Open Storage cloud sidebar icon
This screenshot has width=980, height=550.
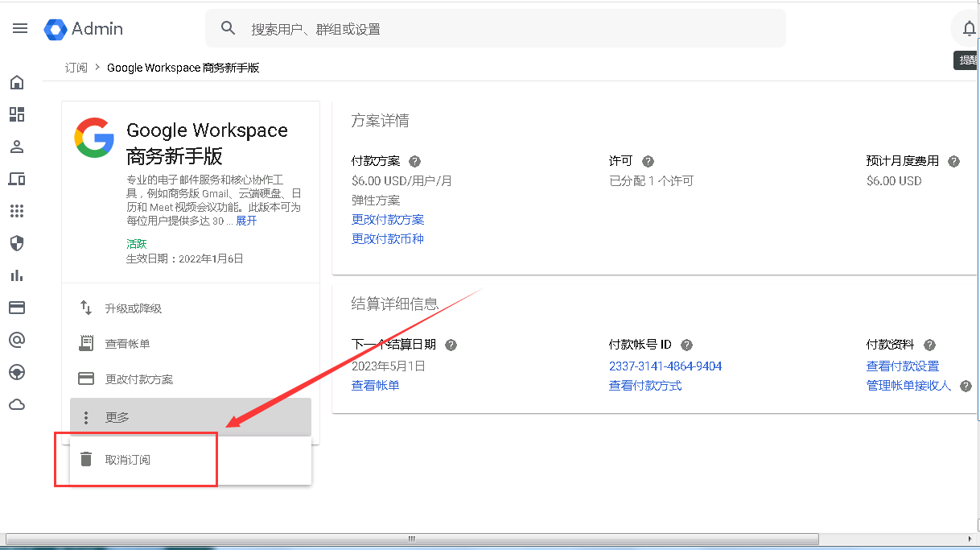tap(17, 404)
